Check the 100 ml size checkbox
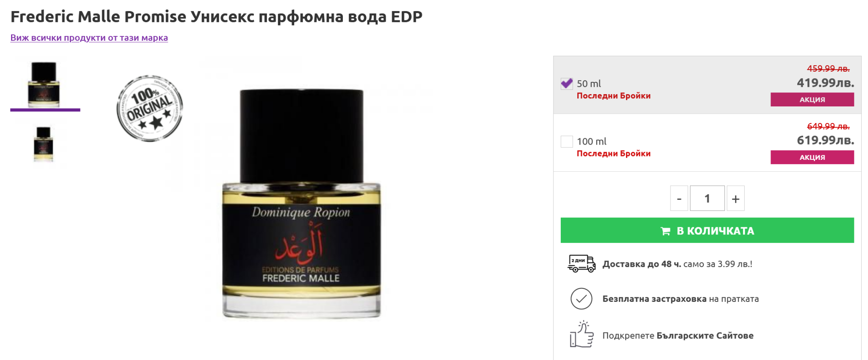 (x=567, y=141)
